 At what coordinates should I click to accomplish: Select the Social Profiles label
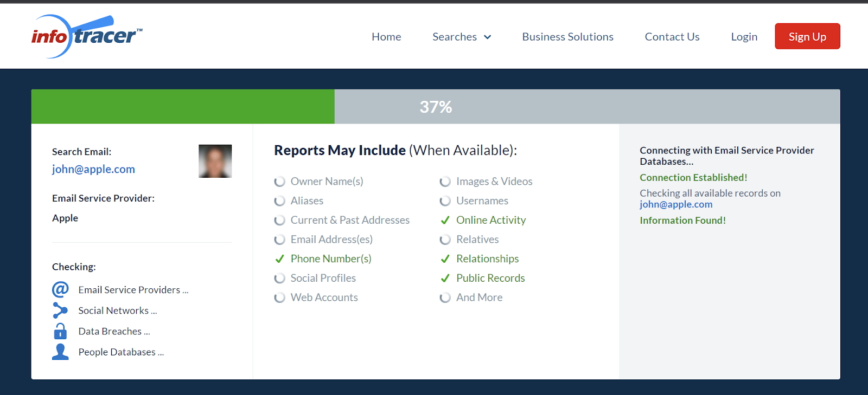click(323, 278)
